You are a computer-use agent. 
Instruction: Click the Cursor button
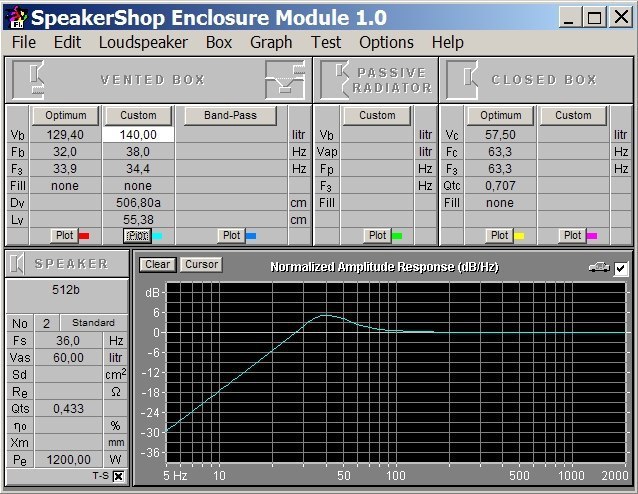tap(201, 265)
